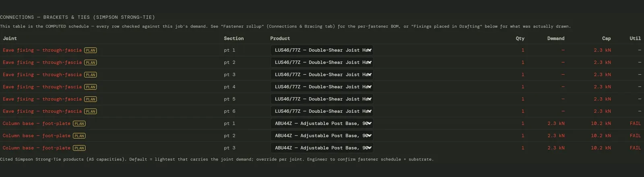Image resolution: width=644 pixels, height=177 pixels.
Task: Click PLAN badge on eave fixing pt 4 row
Action: (91, 87)
